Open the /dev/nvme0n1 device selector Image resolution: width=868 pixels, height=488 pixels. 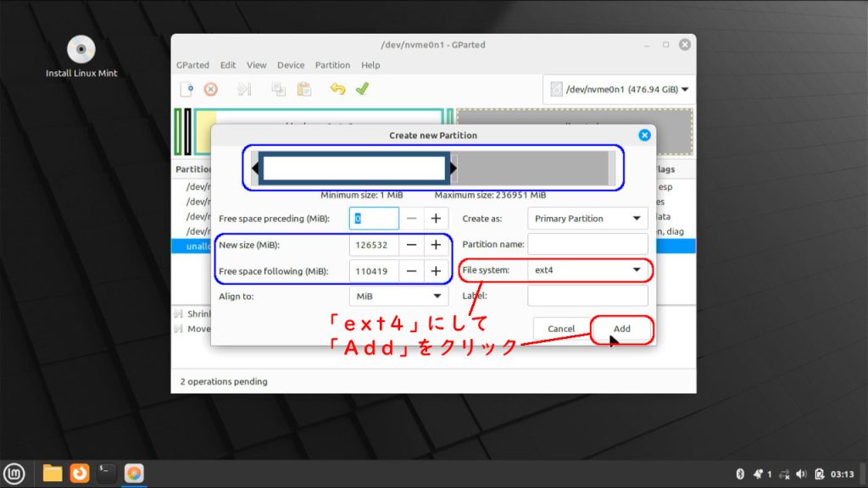pos(619,90)
